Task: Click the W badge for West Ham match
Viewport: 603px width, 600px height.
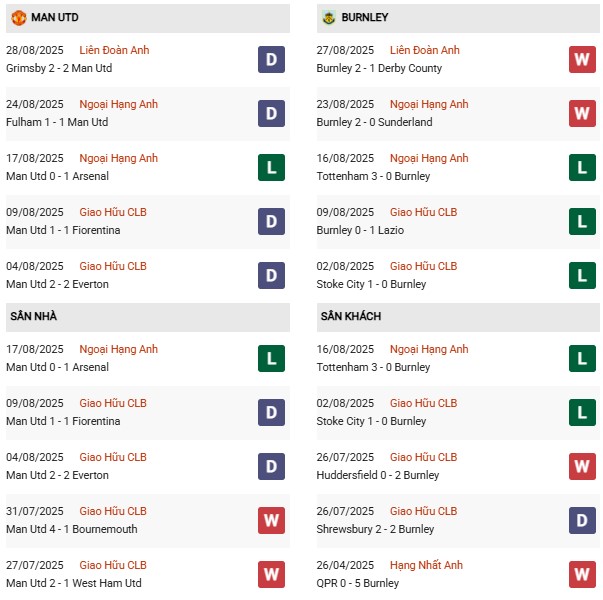Action: (x=270, y=574)
